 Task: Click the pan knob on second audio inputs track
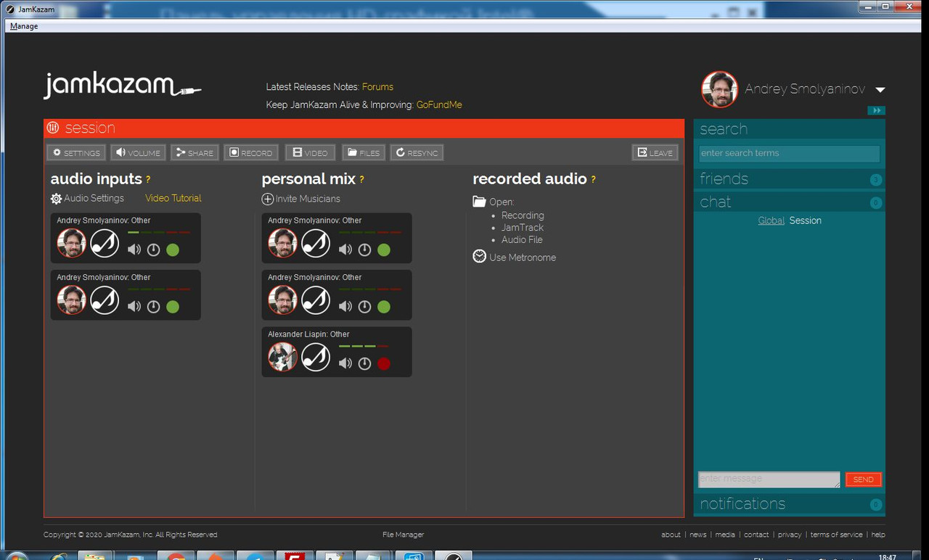click(x=153, y=306)
